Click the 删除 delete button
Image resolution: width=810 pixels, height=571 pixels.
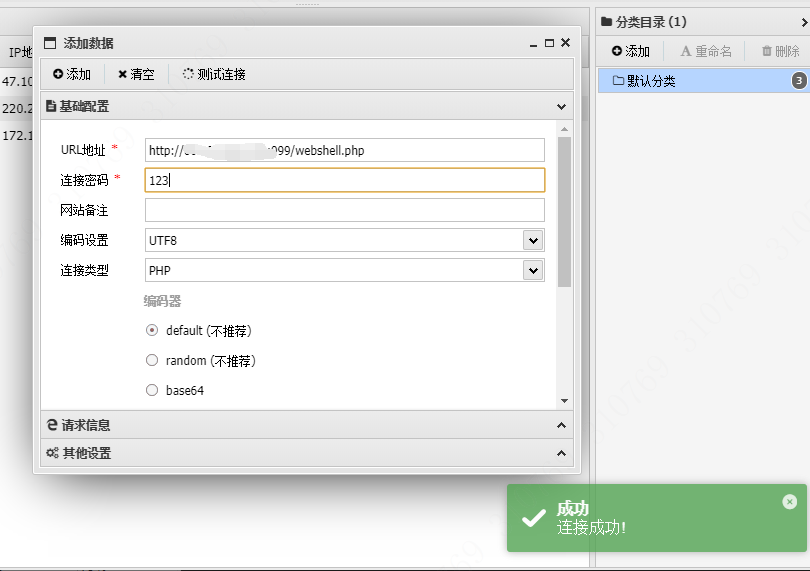pyautogui.click(x=781, y=51)
